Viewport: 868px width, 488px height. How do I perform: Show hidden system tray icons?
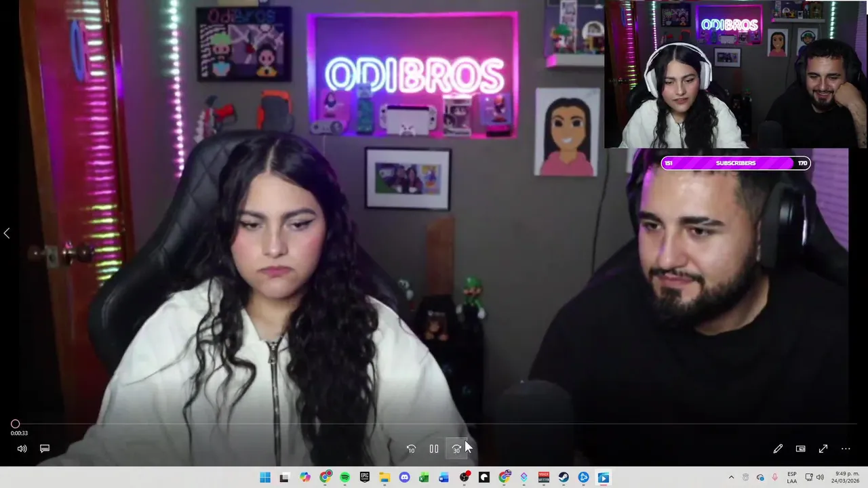[x=731, y=478]
